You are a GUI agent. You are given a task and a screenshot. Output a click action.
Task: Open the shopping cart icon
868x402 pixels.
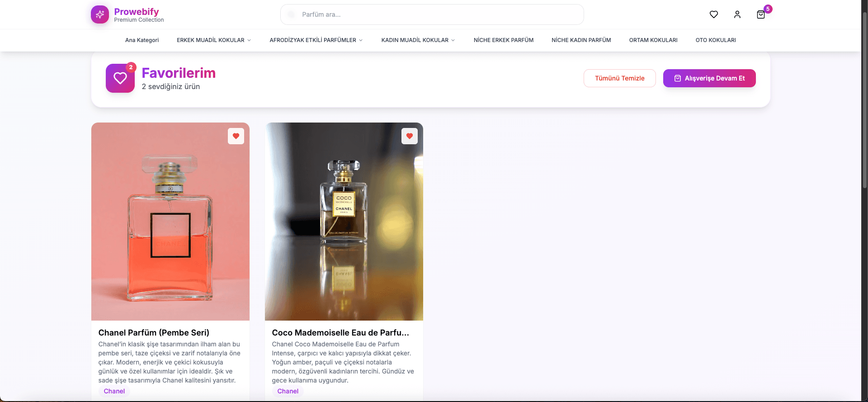761,14
